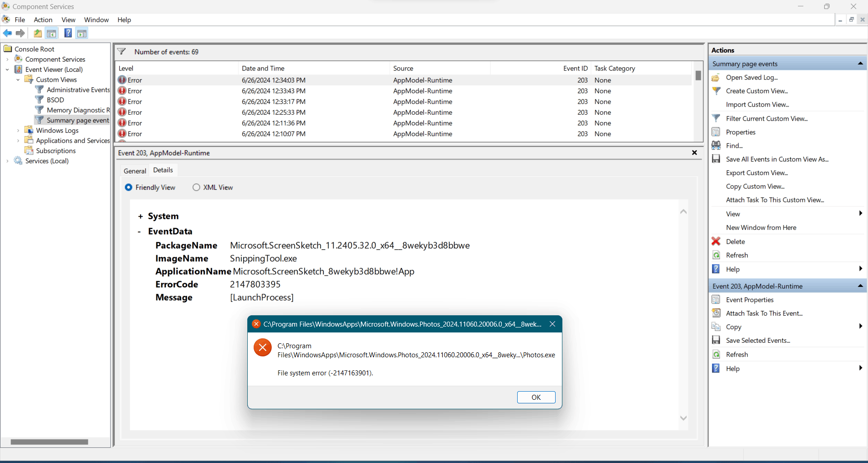Image resolution: width=868 pixels, height=463 pixels.
Task: Click the red Delete X icon
Action: click(716, 241)
